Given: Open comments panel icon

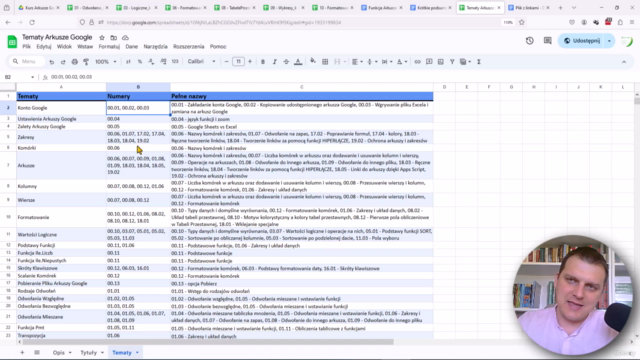Looking at the screenshot, I should click(x=547, y=41).
